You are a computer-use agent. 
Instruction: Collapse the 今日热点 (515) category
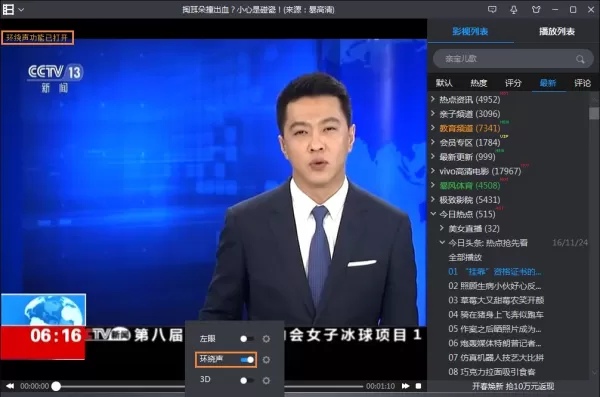point(433,214)
